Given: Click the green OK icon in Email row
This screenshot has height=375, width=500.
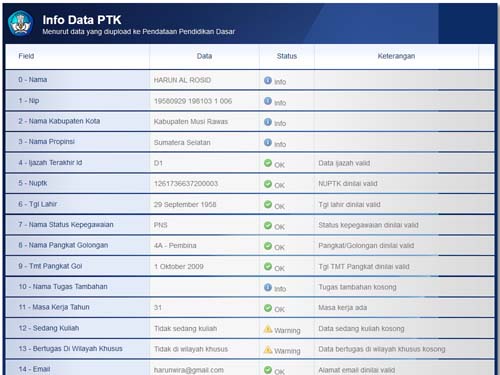Looking at the screenshot, I should tap(268, 370).
